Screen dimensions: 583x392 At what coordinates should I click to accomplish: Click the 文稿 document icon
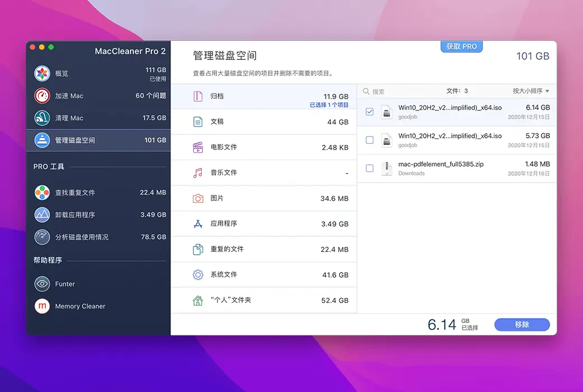pos(198,122)
